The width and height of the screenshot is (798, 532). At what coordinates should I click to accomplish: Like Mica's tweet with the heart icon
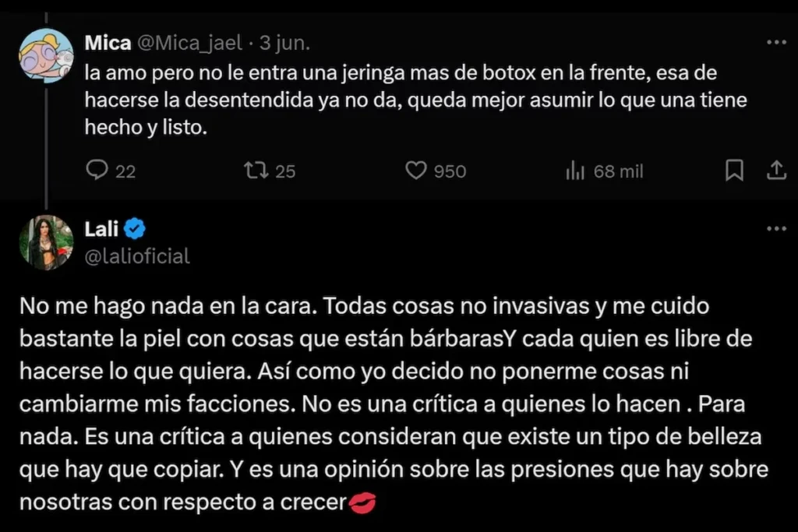pyautogui.click(x=417, y=171)
